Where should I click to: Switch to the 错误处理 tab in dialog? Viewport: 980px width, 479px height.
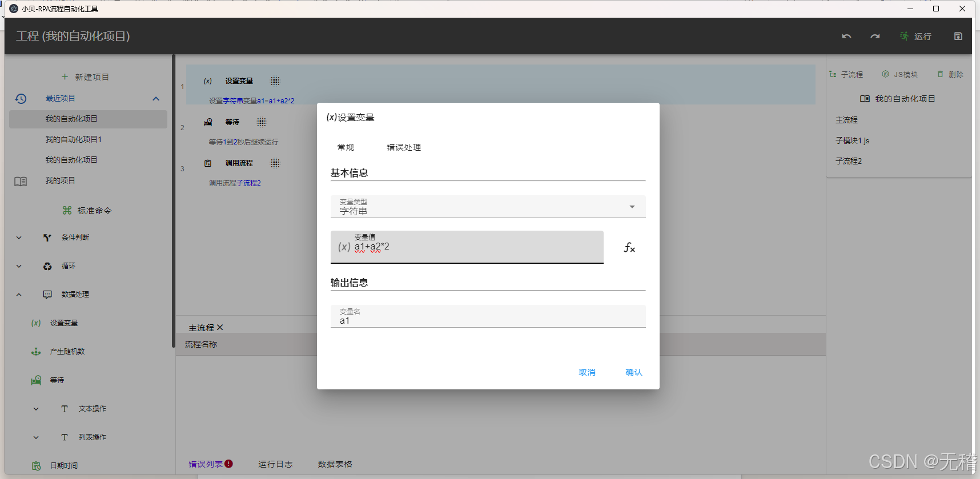tap(404, 147)
